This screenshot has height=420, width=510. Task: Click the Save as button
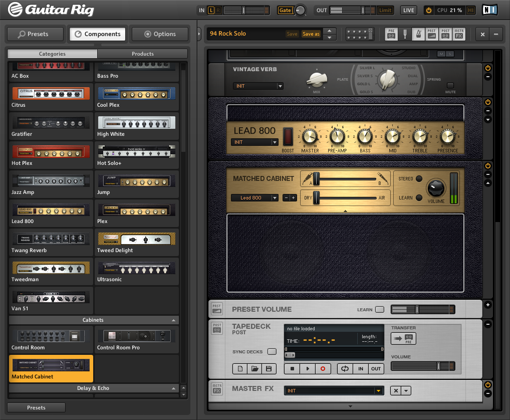click(x=311, y=34)
